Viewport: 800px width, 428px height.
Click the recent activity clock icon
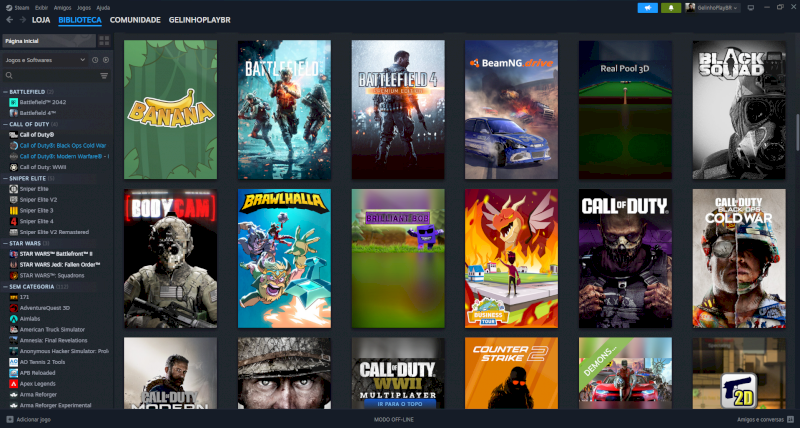click(x=95, y=60)
